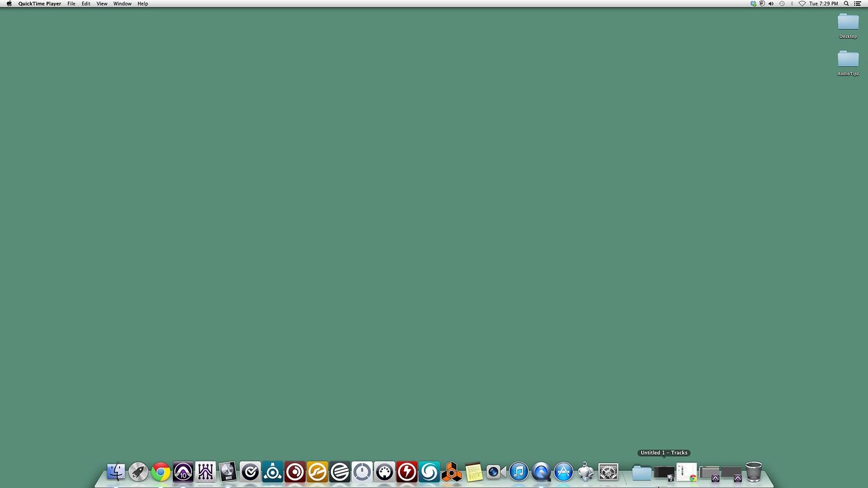Launch Launchpad rocket icon in Dock
Viewport: 868px width, 488px height.
138,471
